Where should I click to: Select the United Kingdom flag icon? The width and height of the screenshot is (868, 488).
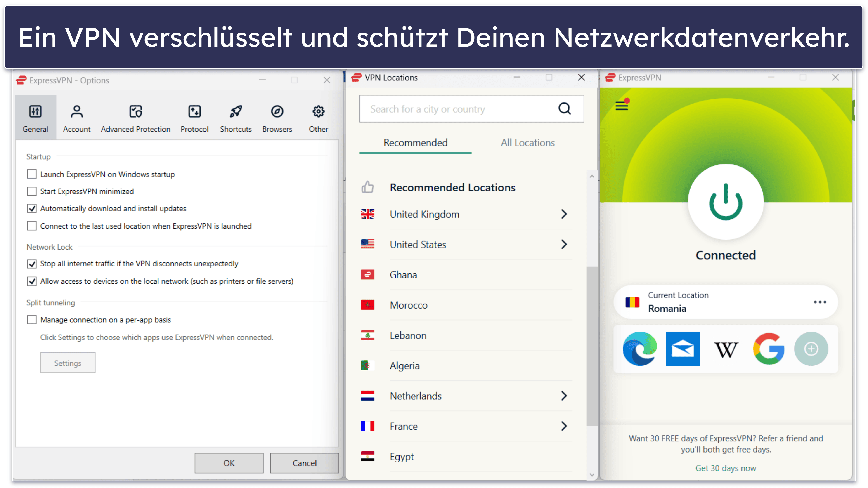[x=367, y=214]
